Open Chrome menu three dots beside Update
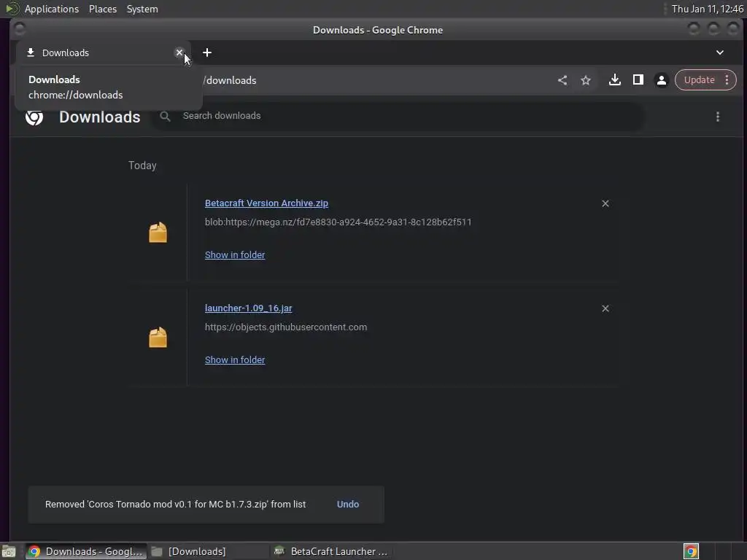 pyautogui.click(x=727, y=80)
